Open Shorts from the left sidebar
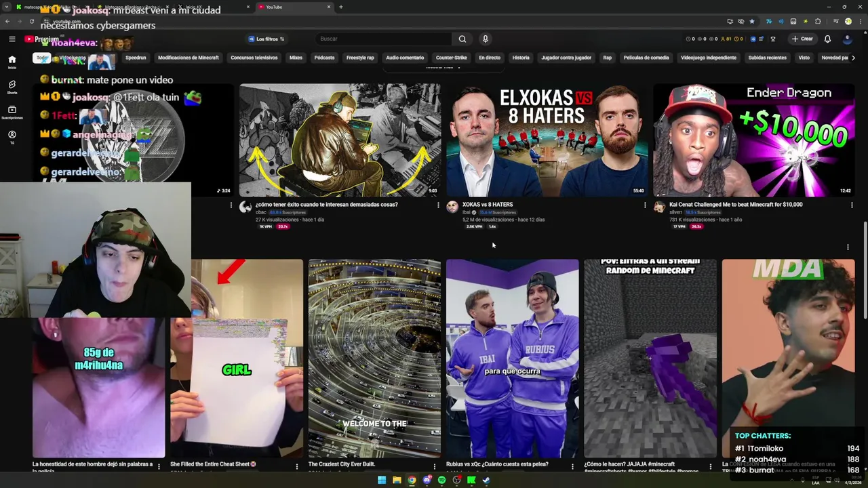The height and width of the screenshot is (488, 868). click(x=12, y=87)
